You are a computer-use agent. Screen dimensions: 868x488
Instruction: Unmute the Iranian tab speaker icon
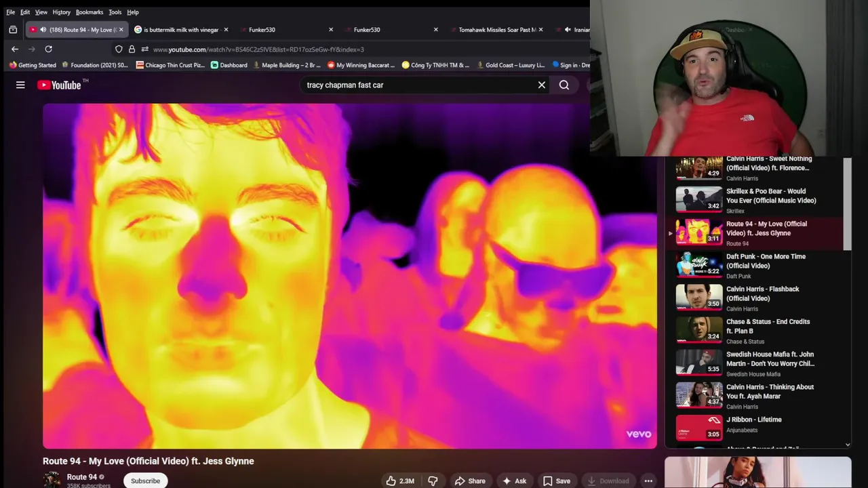tap(568, 30)
